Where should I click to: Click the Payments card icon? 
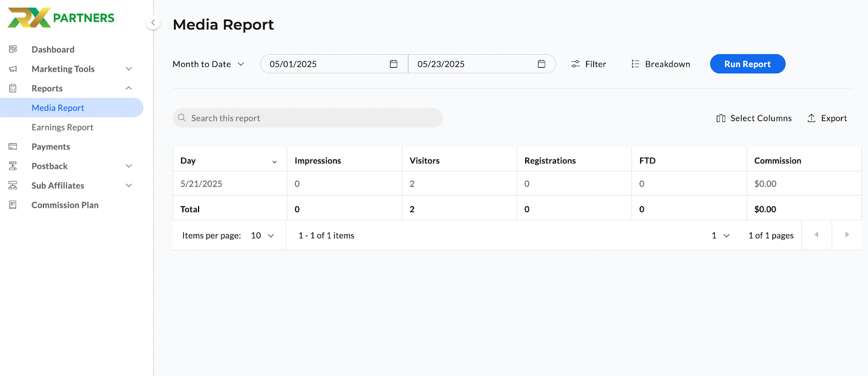(13, 146)
